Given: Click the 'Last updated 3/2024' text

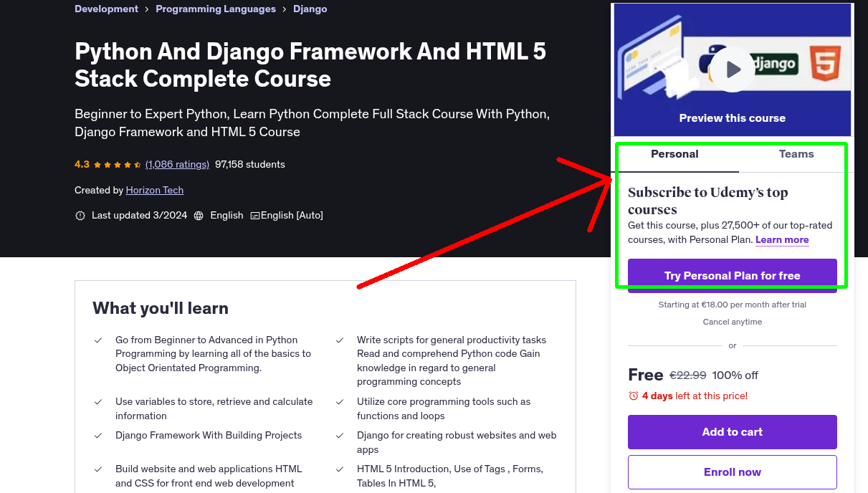Looking at the screenshot, I should tap(139, 216).
